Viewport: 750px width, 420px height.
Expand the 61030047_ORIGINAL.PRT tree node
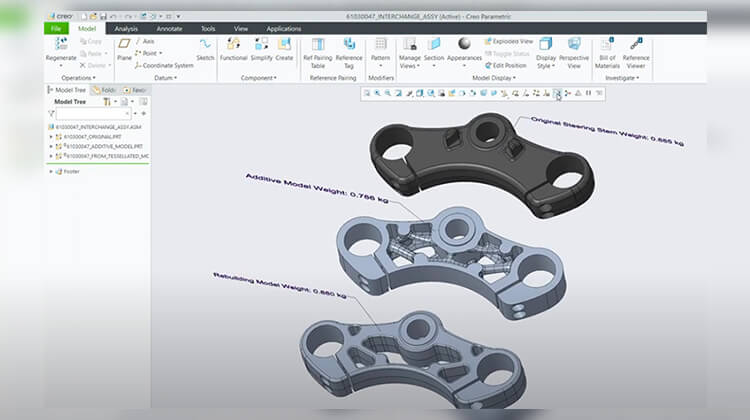coord(52,136)
